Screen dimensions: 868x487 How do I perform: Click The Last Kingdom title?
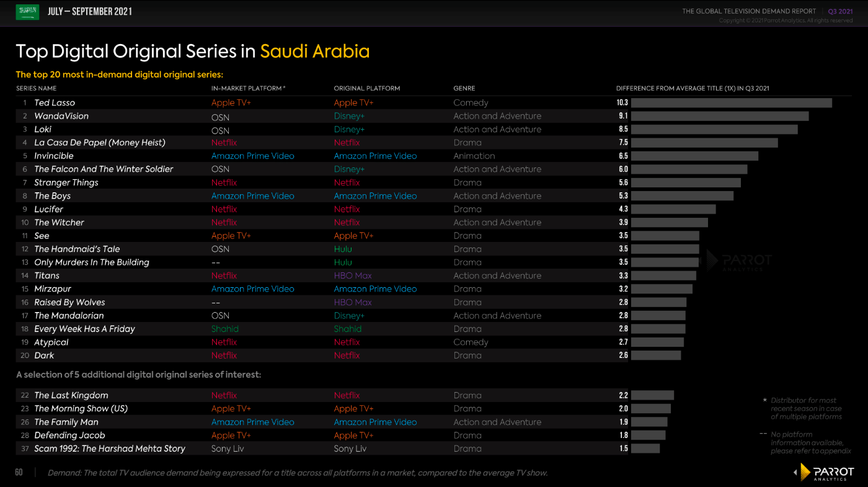tap(71, 395)
